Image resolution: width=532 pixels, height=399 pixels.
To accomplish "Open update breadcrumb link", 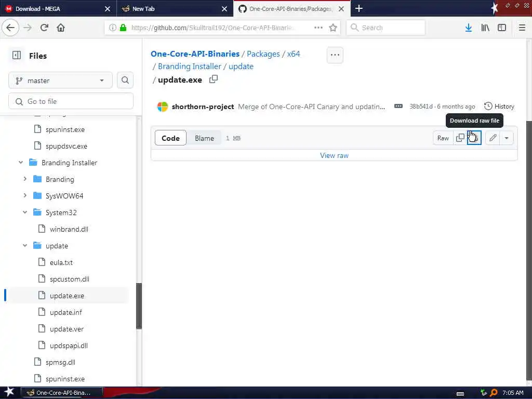I will [241, 66].
